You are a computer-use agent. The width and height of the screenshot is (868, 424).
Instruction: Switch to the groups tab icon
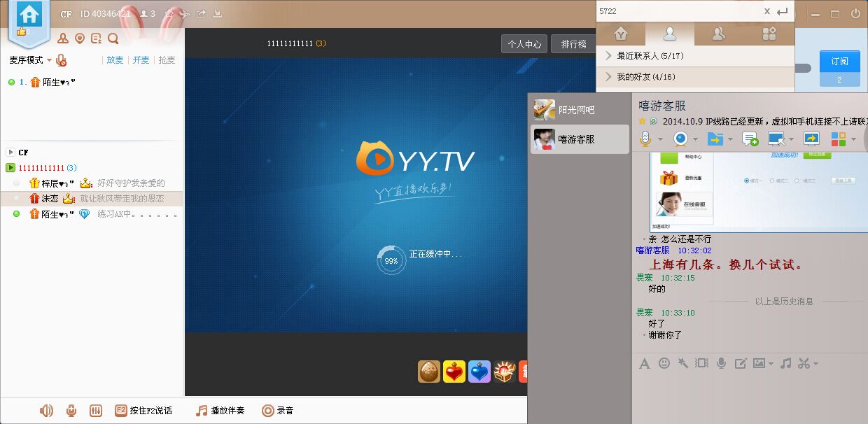718,33
